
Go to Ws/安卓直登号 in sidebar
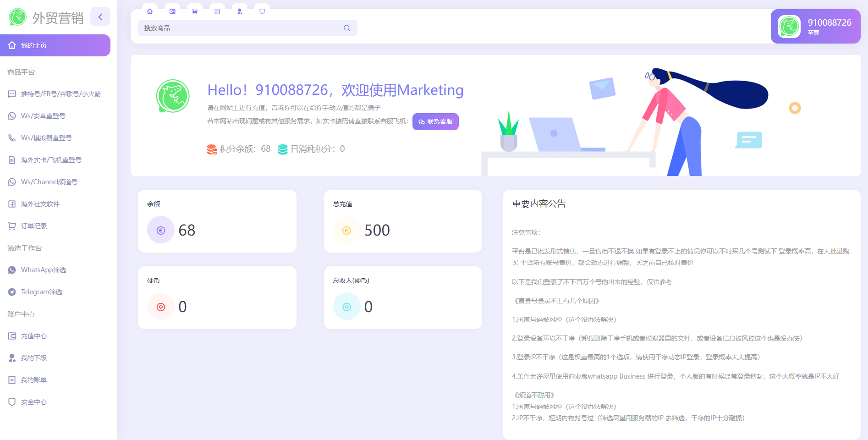43,116
